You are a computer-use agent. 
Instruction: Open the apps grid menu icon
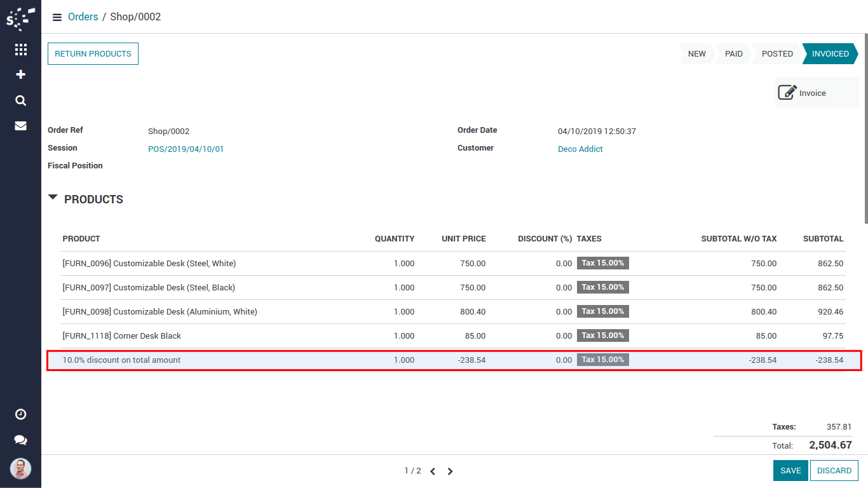[20, 49]
